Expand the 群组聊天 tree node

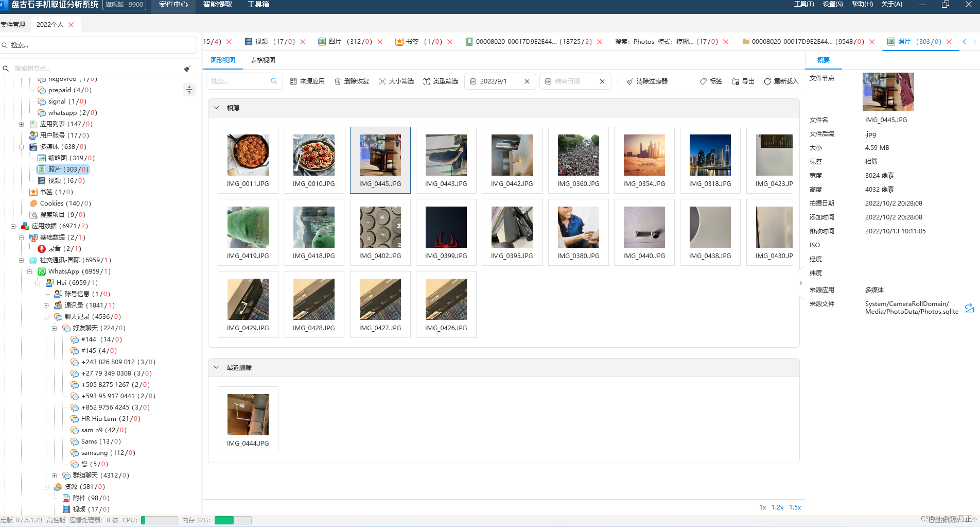point(54,475)
